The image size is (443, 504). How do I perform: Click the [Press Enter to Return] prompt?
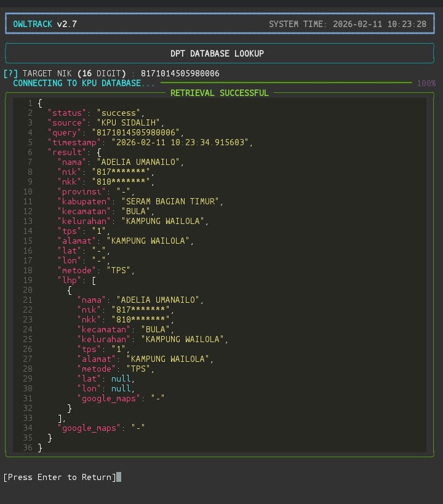pos(60,477)
